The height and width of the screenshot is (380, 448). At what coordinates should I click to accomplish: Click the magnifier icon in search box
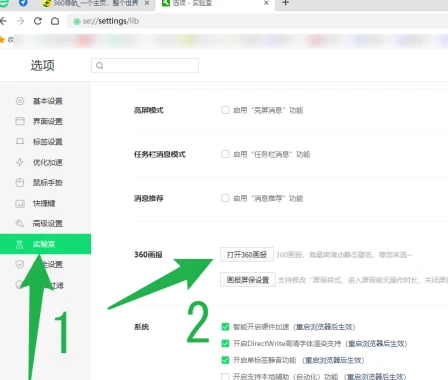(100, 66)
